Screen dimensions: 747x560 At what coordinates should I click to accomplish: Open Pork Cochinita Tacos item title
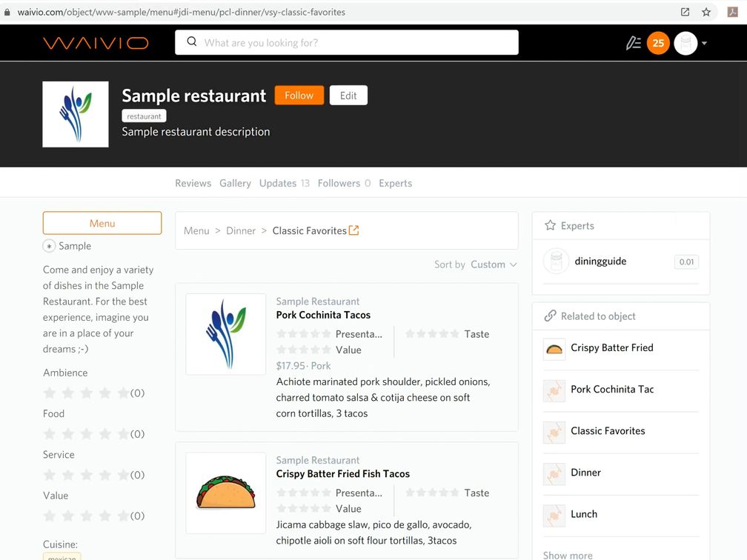click(x=323, y=315)
